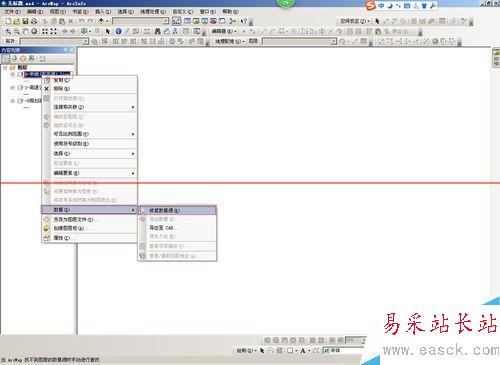Select the drawing toolbar text A tool
Screen dimensions: 500x365
pos(303,351)
